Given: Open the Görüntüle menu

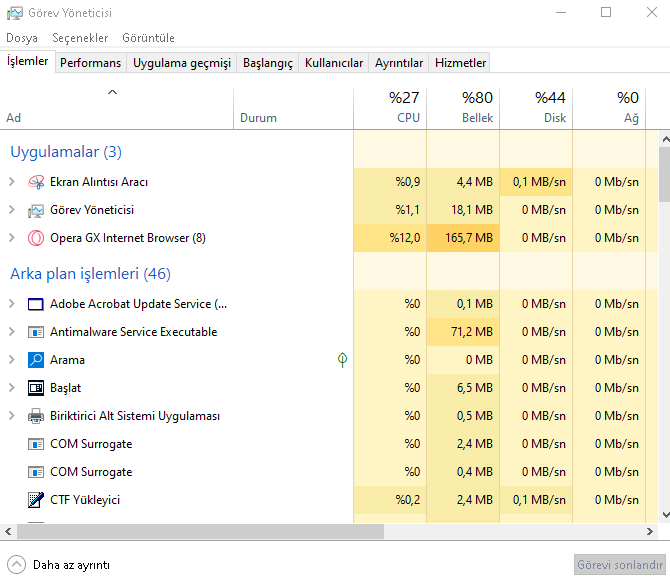Looking at the screenshot, I should pyautogui.click(x=148, y=38).
